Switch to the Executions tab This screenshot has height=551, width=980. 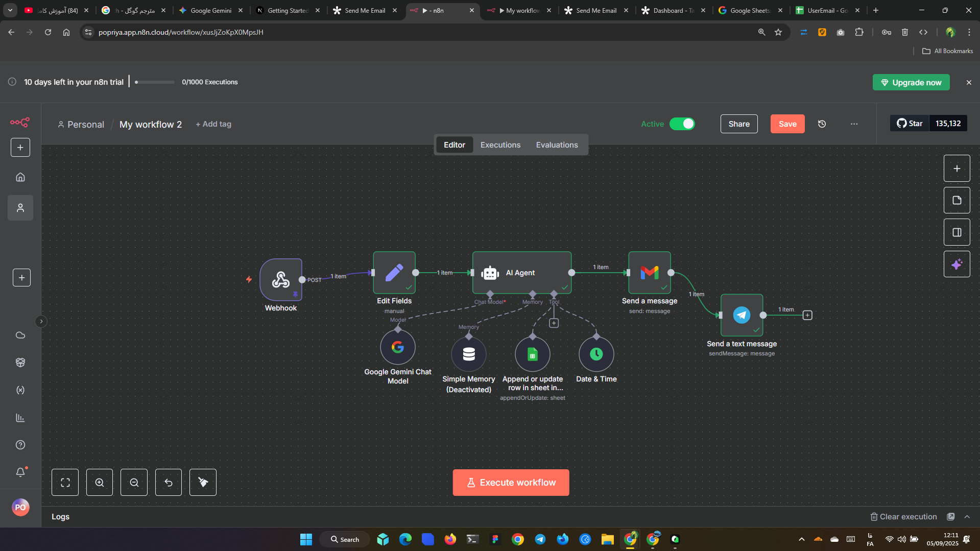tap(500, 145)
